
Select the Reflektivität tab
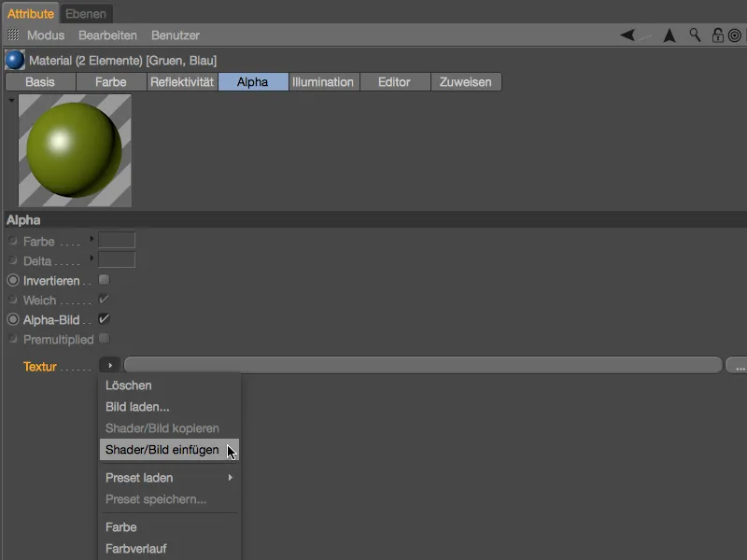point(182,82)
